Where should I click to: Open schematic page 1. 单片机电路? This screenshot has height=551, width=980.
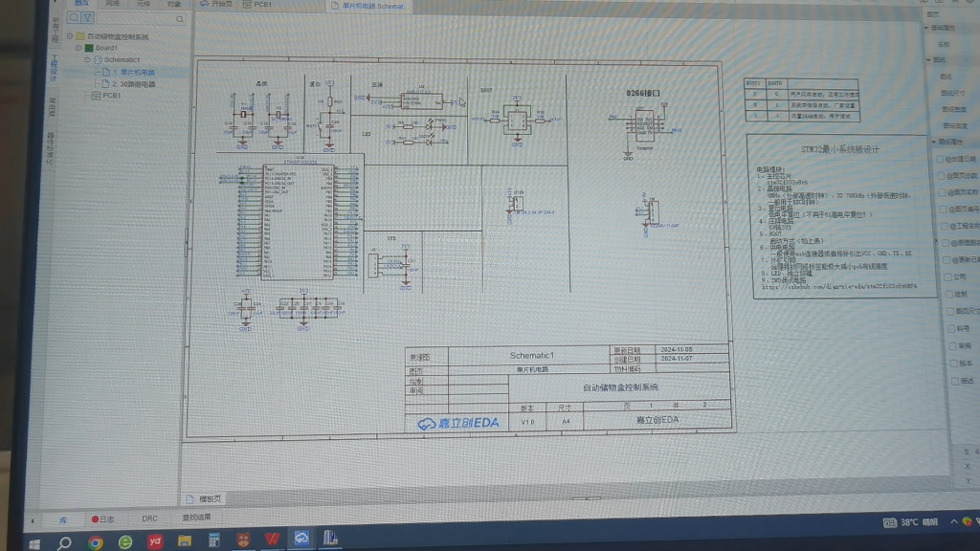133,72
